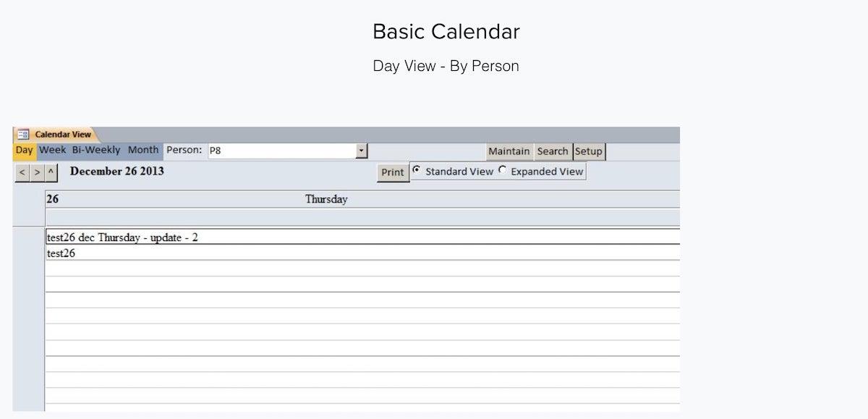Click the Person field showing P8
Viewport: 868px width, 419px height.
click(281, 151)
